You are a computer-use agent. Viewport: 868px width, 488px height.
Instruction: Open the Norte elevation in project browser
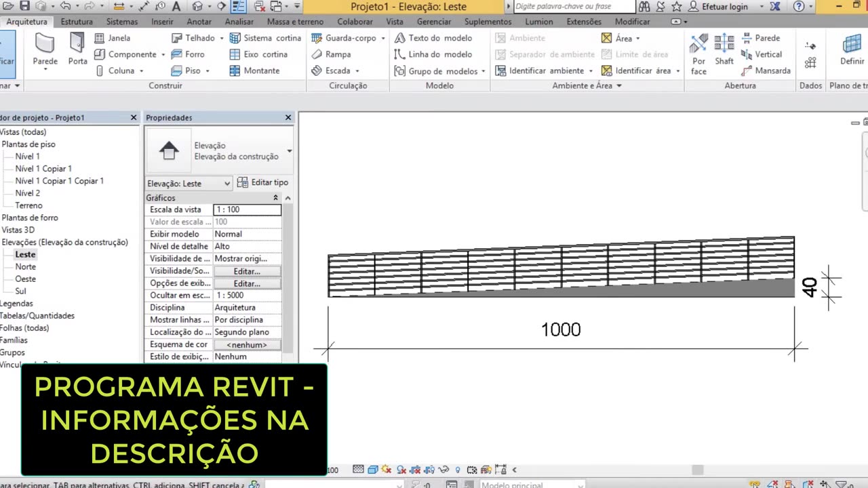tap(26, 266)
